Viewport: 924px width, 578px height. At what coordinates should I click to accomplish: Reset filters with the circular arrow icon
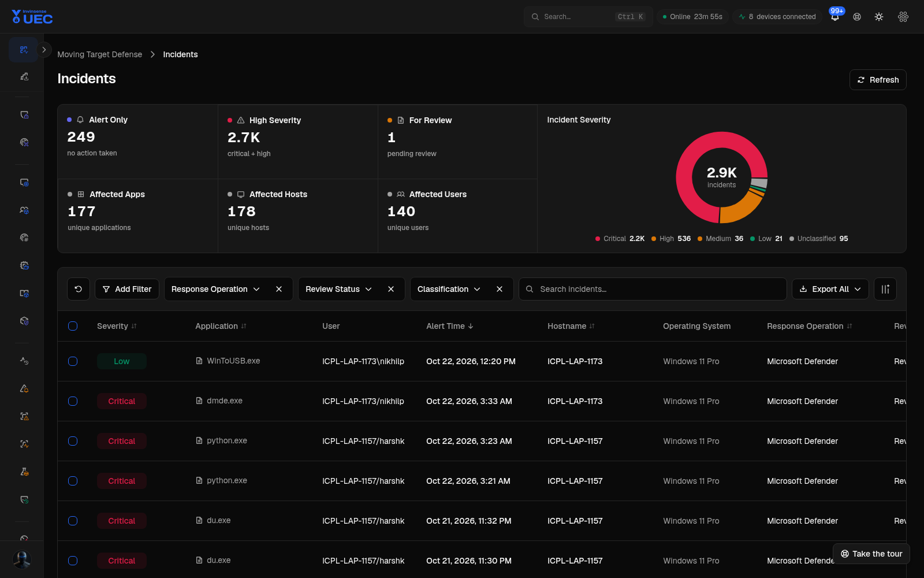(79, 289)
